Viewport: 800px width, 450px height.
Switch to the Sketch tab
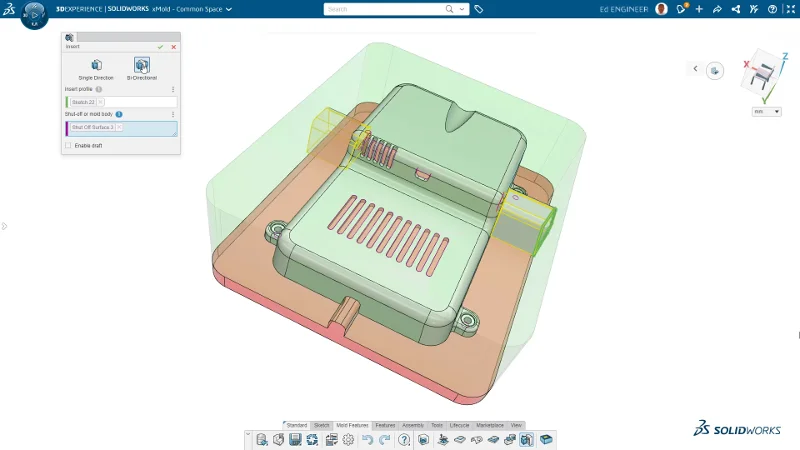(321, 425)
